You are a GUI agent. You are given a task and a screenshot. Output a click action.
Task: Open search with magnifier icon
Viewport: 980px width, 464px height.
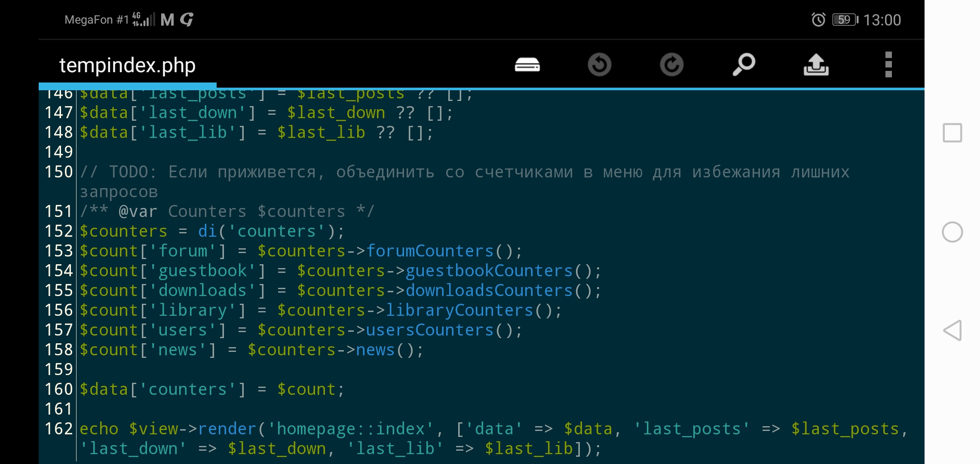tap(744, 65)
